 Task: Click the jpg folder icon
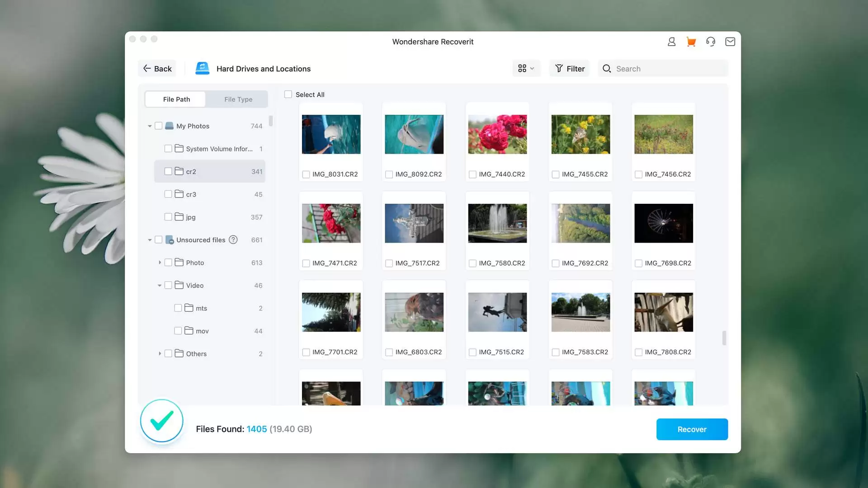point(179,217)
